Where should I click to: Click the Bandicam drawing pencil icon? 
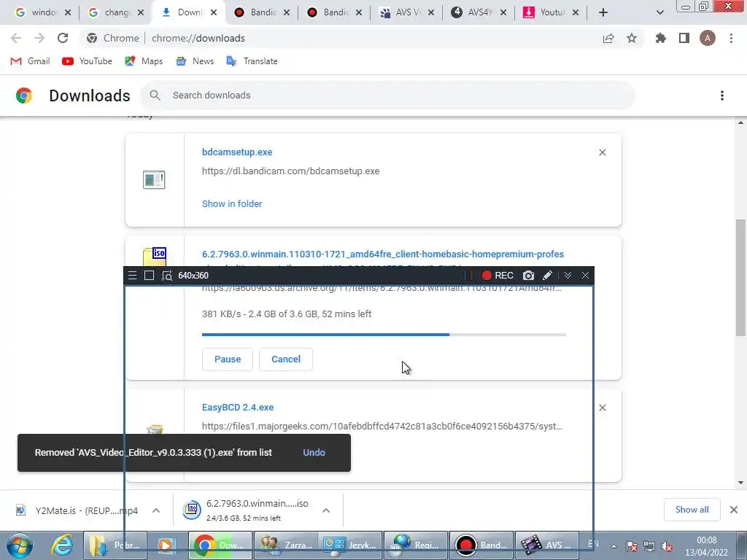point(547,275)
